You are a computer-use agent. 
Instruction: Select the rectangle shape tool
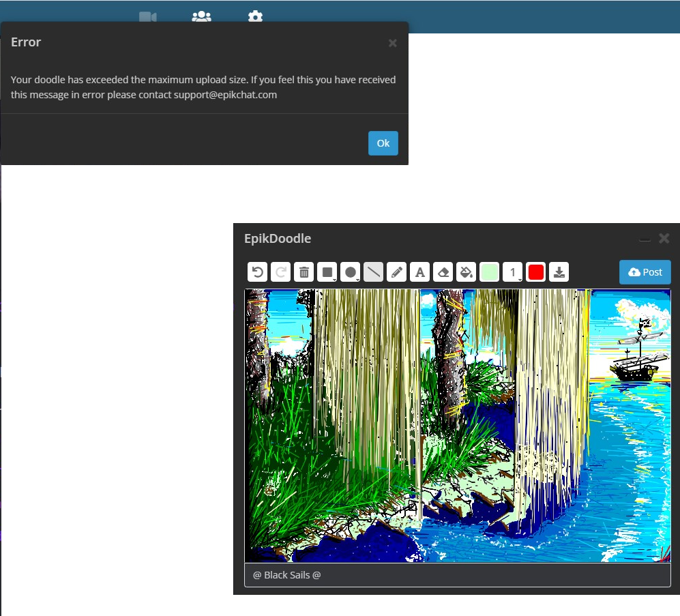(x=327, y=272)
